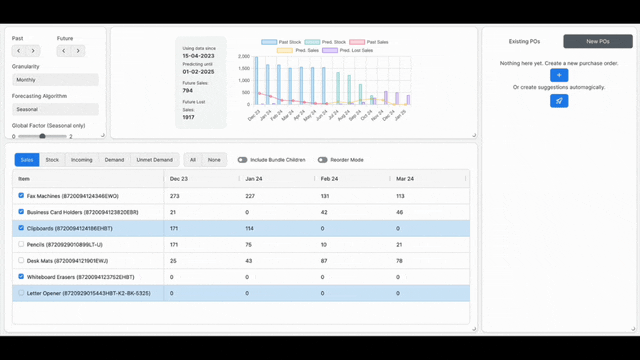
Task: Click the Future left arrow
Action: (x=64, y=51)
